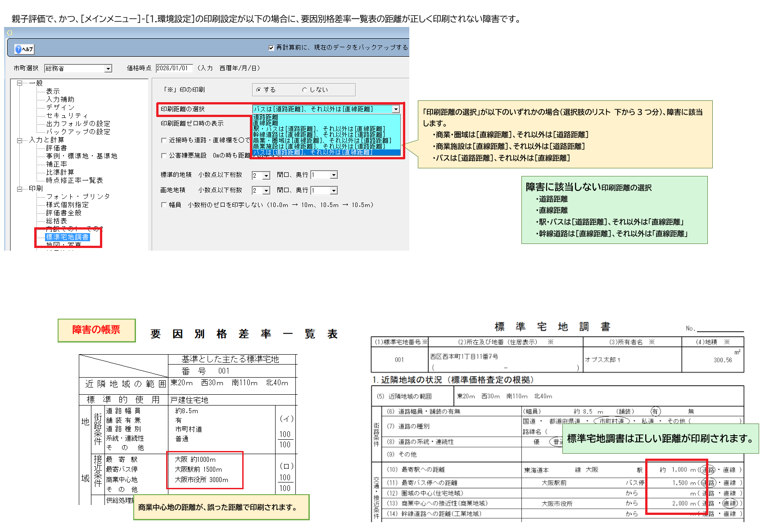
Task: Open 標準的地積 decimal digits dropdown
Action: [x=266, y=176]
